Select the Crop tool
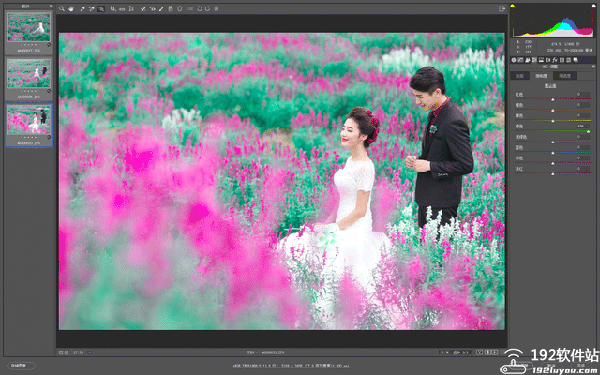Viewport: 600px width, 375px height. pos(113,8)
